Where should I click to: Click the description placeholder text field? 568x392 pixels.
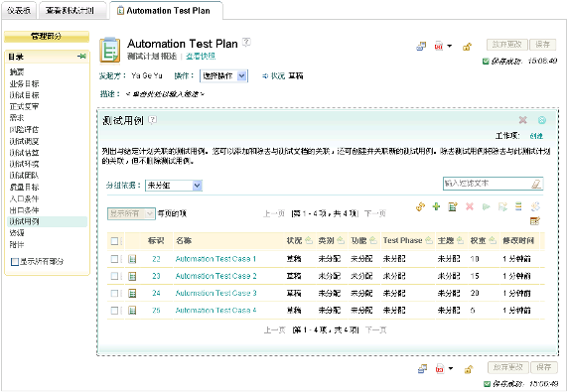[165, 94]
